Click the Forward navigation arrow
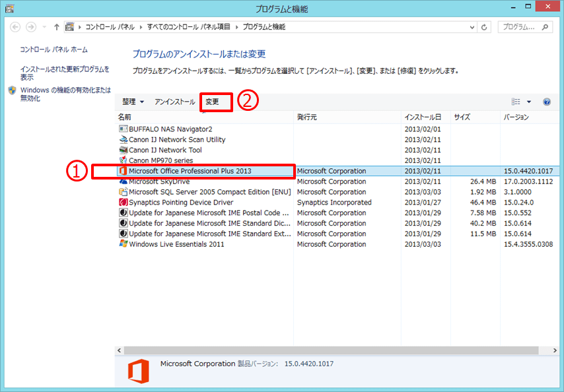This screenshot has height=392, width=564. [x=31, y=27]
